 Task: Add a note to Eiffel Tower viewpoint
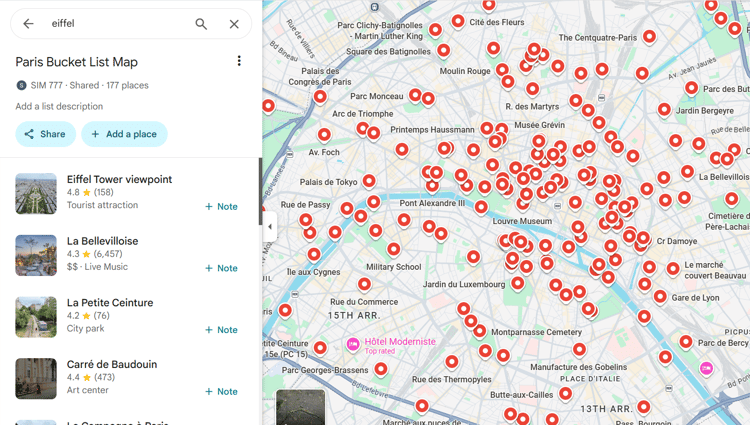point(221,207)
